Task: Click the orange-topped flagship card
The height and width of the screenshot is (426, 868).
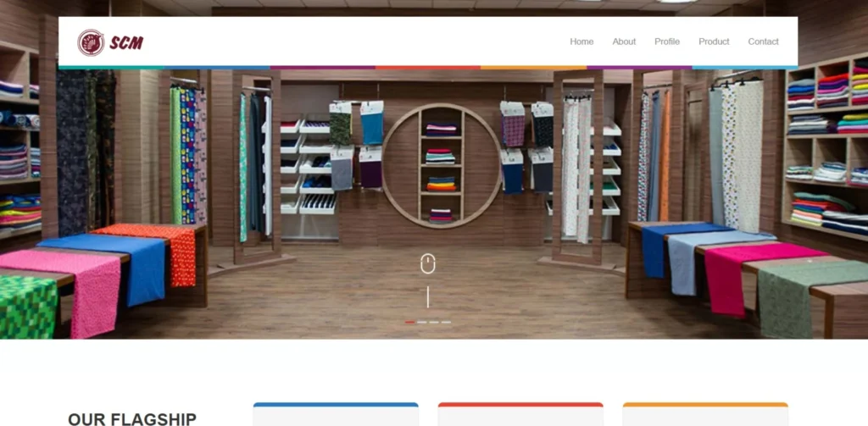Action: click(x=705, y=414)
